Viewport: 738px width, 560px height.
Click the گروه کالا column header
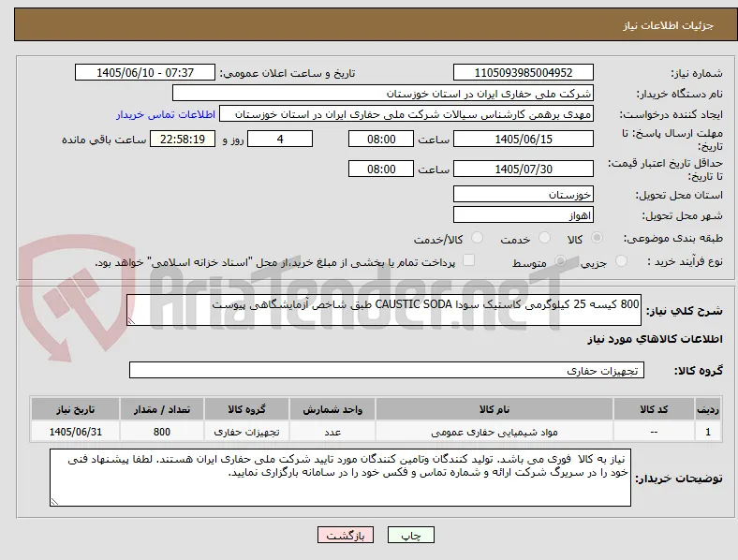pos(246,409)
